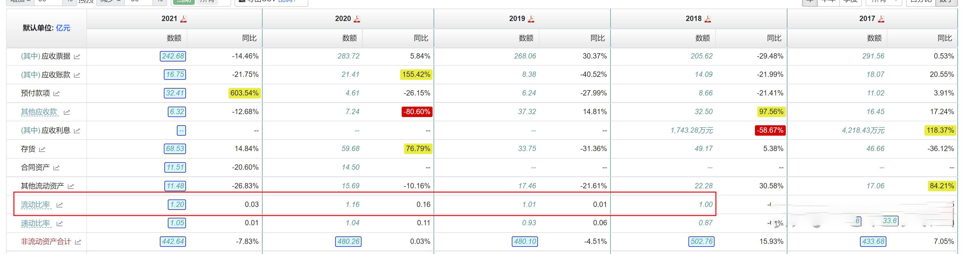This screenshot has width=980, height=254.
Task: Click the 2020 非流动资产合计 value 480.26
Action: pos(348,242)
